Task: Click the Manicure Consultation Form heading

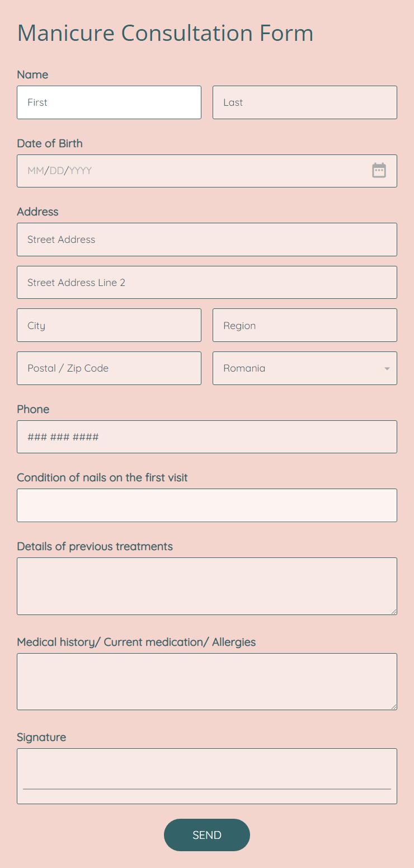Action: point(165,34)
